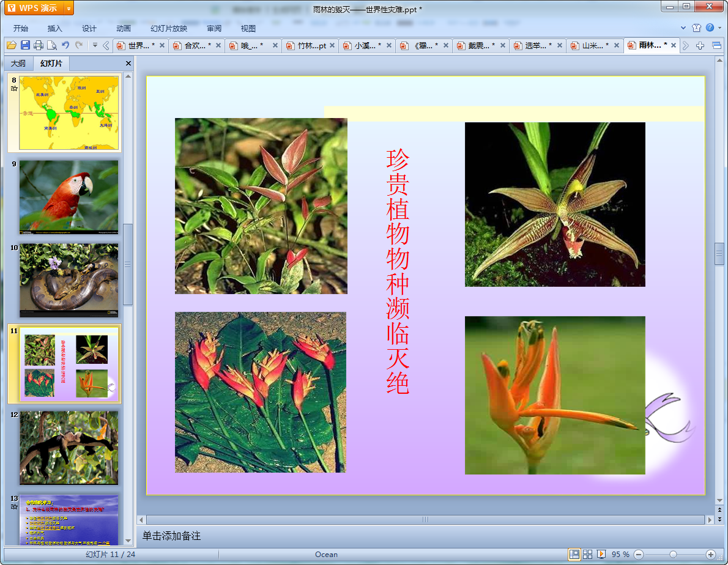Screen dimensions: 728x565
Task: Switch to Normal view in status bar
Action: pos(574,554)
